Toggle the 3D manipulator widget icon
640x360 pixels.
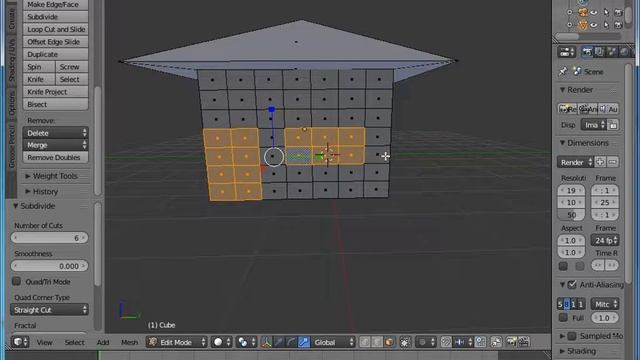pos(267,342)
